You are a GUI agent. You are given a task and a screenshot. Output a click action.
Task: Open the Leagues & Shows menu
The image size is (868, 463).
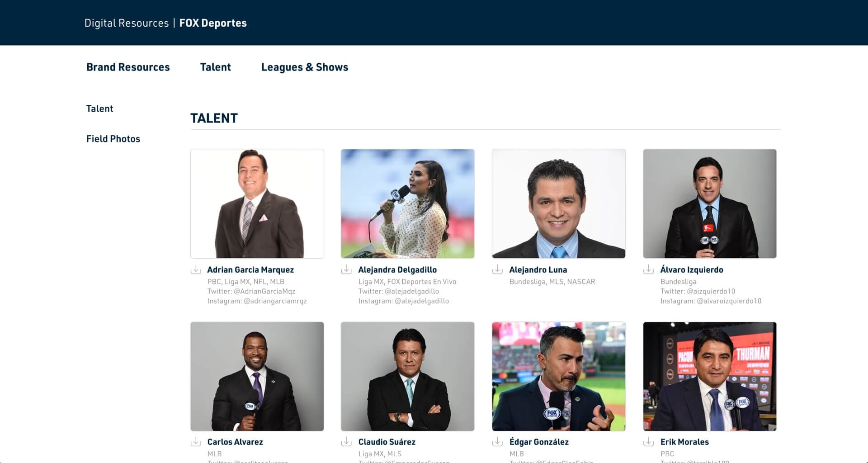pyautogui.click(x=305, y=67)
